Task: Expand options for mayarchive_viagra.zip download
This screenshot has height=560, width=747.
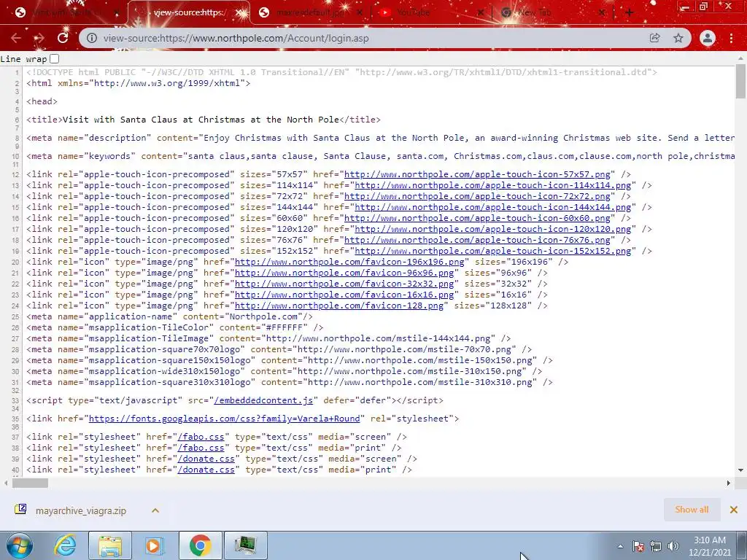Action: (x=155, y=510)
